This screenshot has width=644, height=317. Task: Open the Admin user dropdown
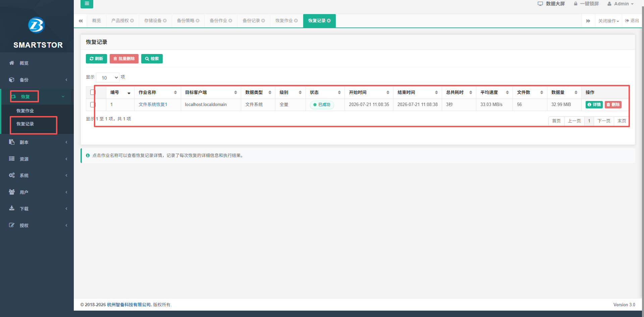[621, 4]
